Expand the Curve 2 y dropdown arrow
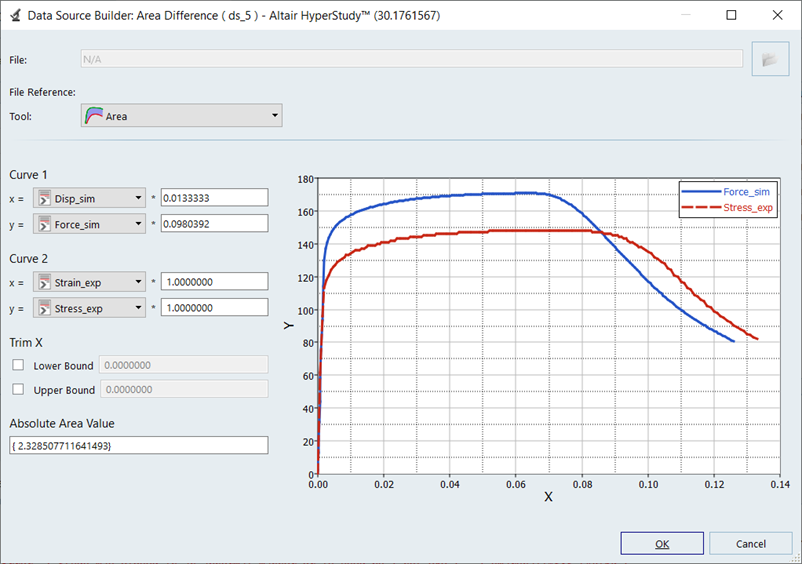Image resolution: width=802 pixels, height=564 pixels. tap(137, 308)
